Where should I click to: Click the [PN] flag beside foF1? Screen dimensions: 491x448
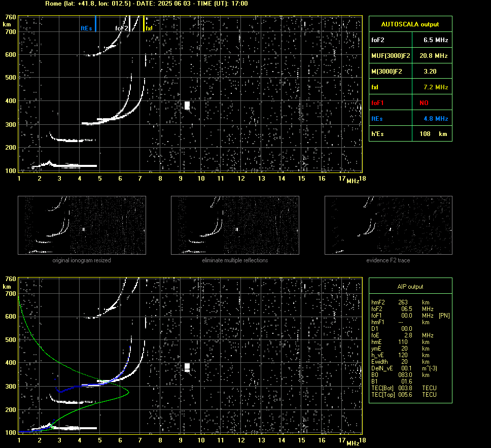click(x=444, y=316)
